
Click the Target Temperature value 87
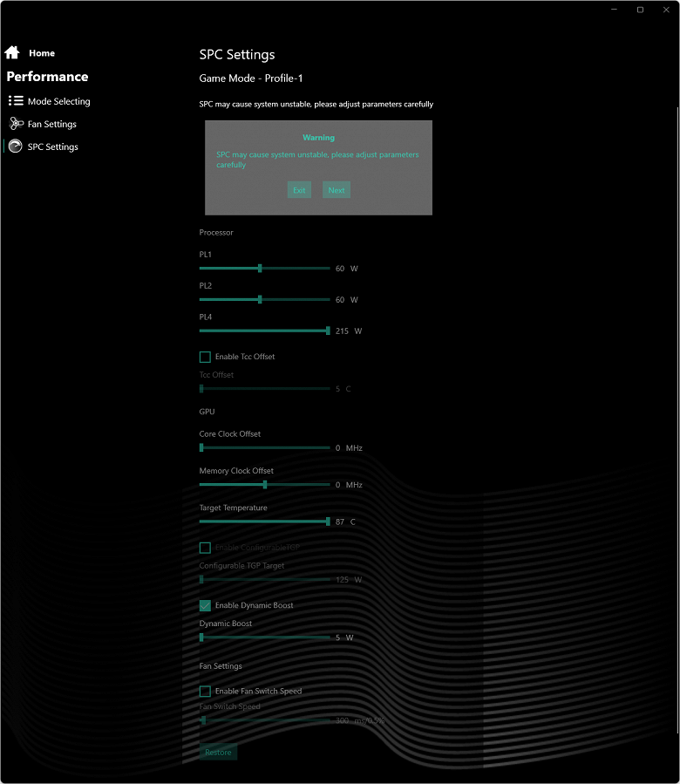click(340, 522)
